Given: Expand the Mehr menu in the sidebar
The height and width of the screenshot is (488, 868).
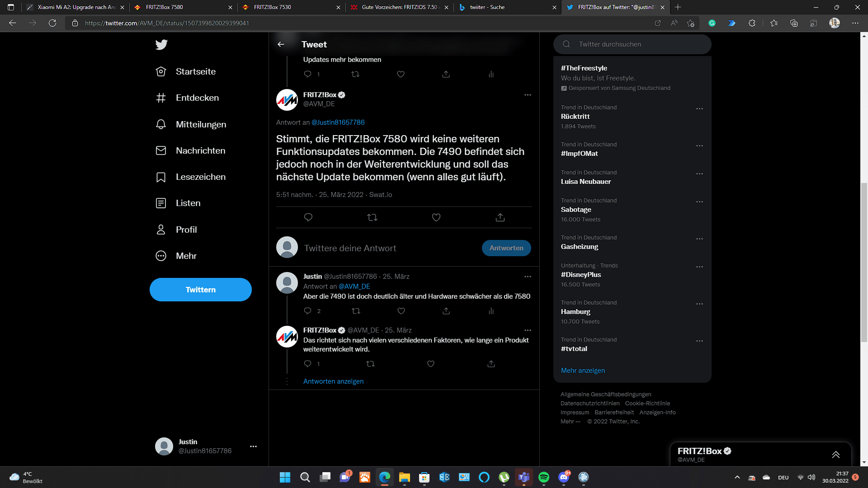Looking at the screenshot, I should click(x=177, y=256).
